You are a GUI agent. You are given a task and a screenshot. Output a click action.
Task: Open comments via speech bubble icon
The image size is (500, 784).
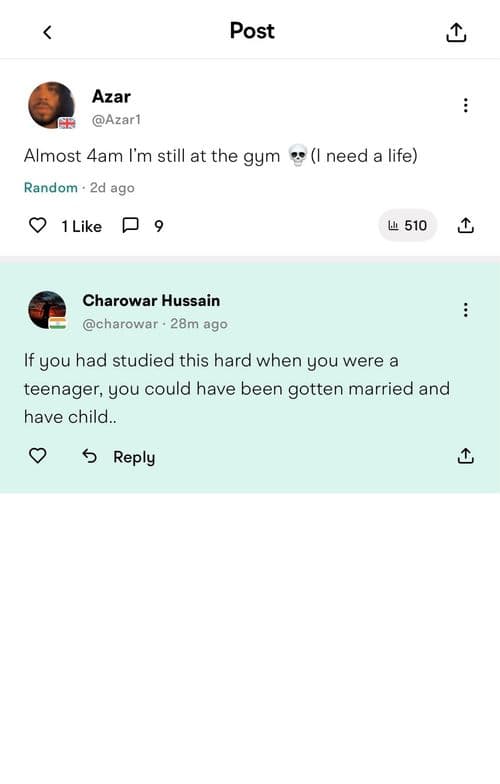click(130, 226)
